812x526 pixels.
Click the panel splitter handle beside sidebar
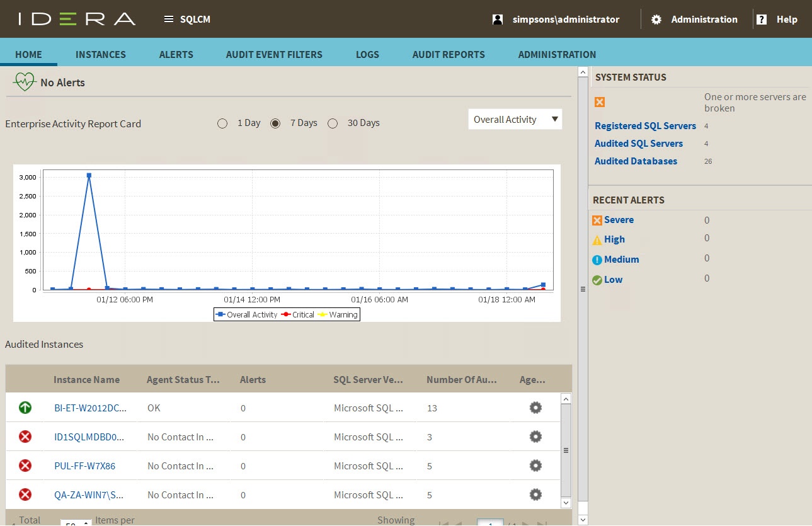[x=583, y=289]
